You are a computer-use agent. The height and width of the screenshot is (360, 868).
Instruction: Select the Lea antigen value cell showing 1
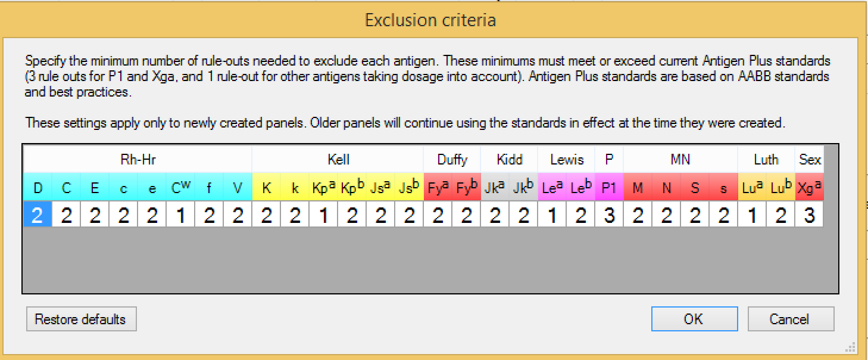click(552, 215)
